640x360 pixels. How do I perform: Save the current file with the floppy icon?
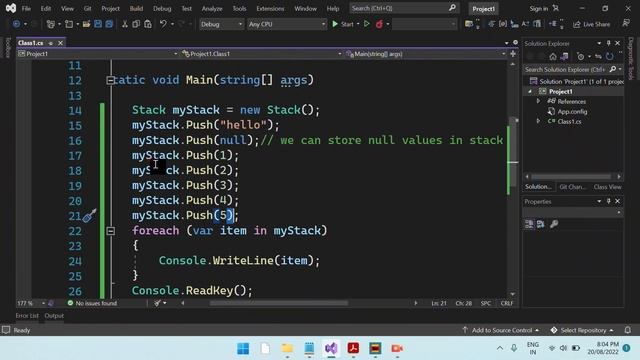coord(98,24)
